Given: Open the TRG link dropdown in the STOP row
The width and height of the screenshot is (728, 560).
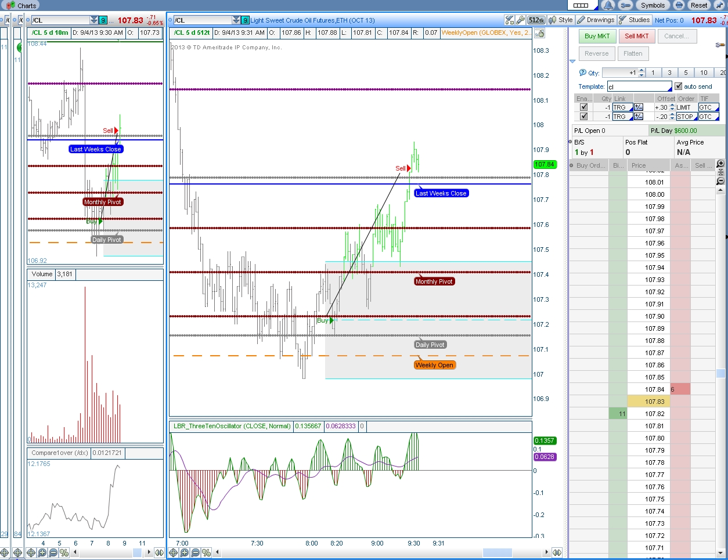Looking at the screenshot, I should [623, 117].
